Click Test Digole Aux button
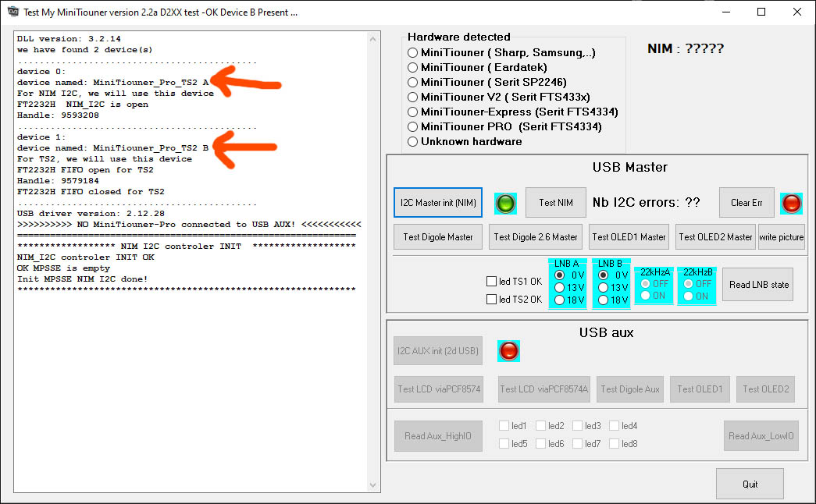This screenshot has height=504, width=816. [629, 389]
